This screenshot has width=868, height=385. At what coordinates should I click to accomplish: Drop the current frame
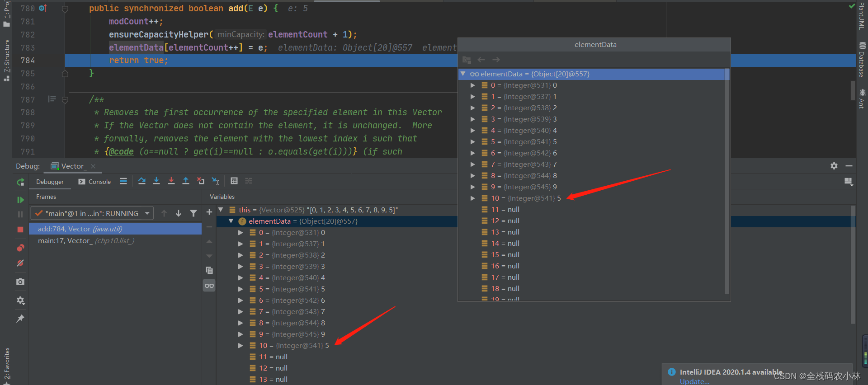click(201, 181)
